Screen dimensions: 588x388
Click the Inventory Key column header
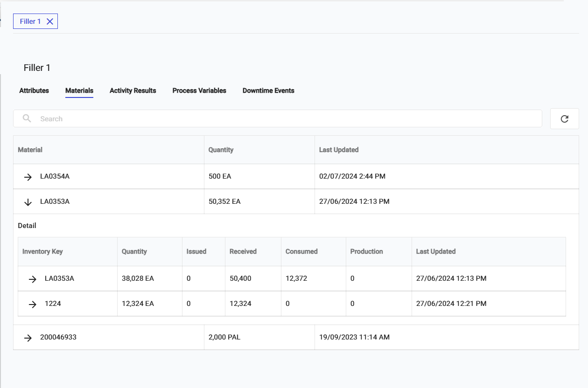pyautogui.click(x=42, y=251)
